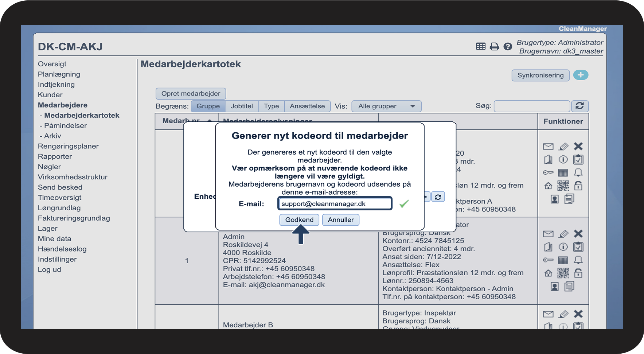Screen dimensions: 644x354
Task: Click portrait photo icon in Admin row
Action: (x=555, y=287)
